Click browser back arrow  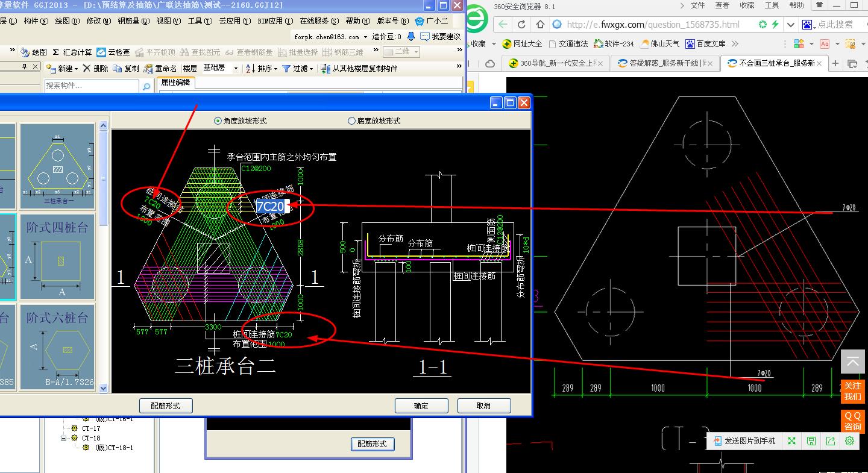tap(503, 25)
